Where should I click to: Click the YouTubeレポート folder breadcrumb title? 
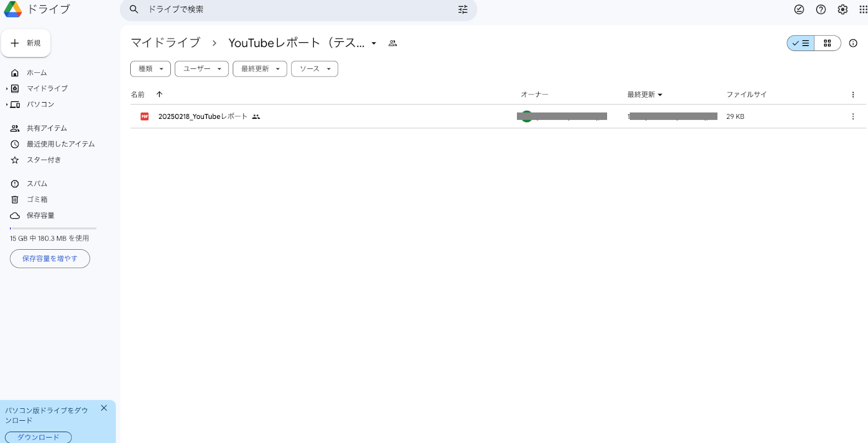297,43
